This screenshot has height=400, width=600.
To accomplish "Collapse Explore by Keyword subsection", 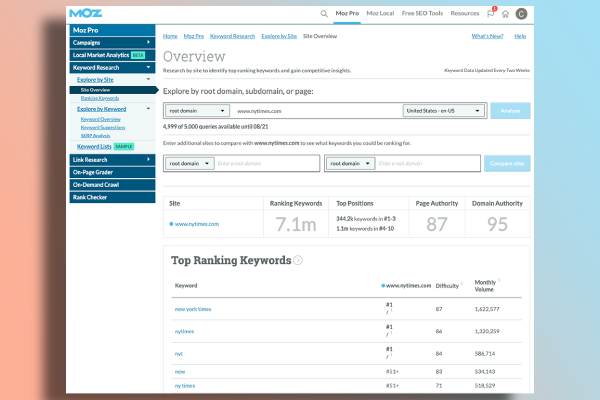I will pyautogui.click(x=148, y=109).
